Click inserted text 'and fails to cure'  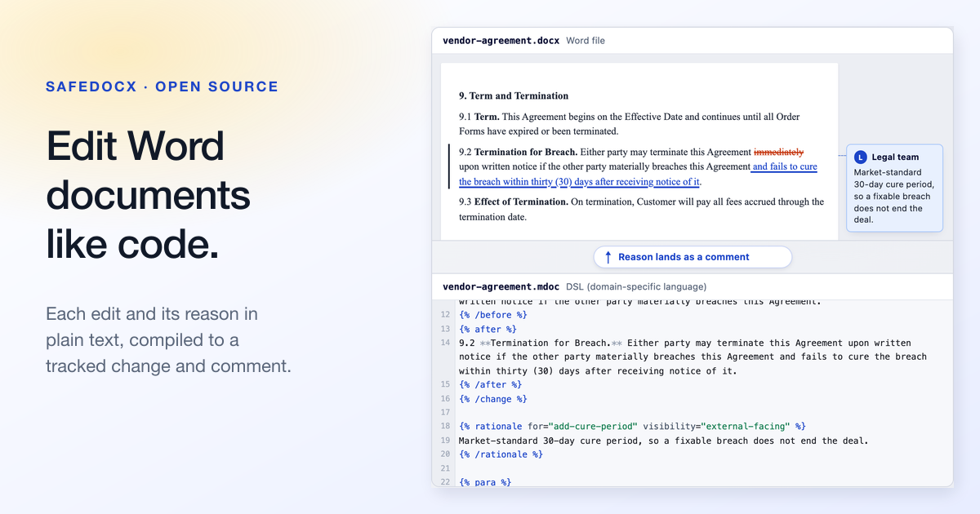784,166
